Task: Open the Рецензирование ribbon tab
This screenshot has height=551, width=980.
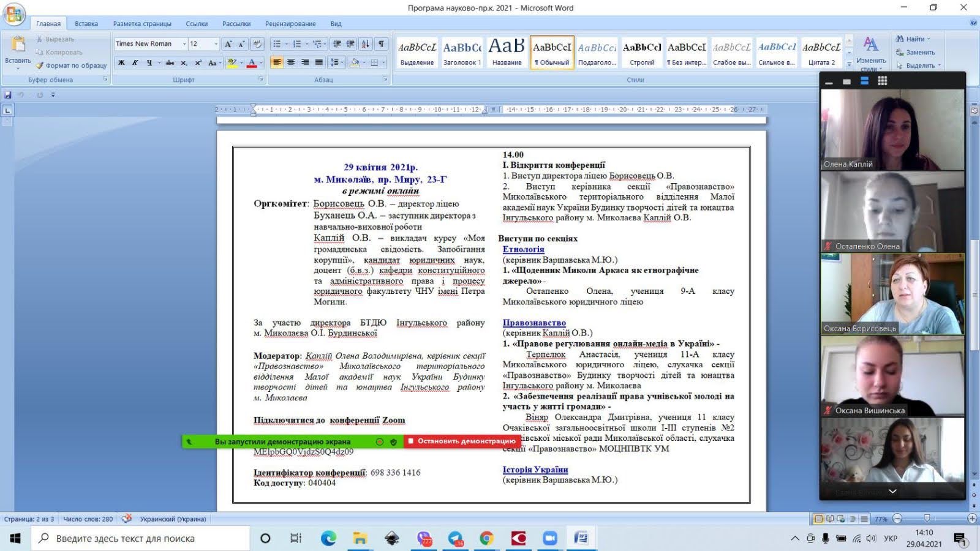Action: tap(290, 24)
